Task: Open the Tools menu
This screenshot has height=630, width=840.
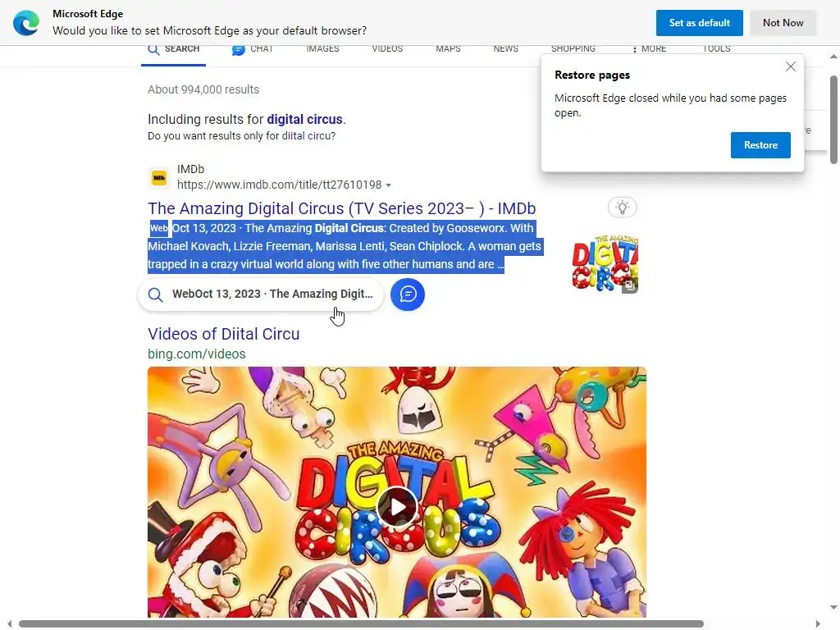Action: click(x=717, y=48)
